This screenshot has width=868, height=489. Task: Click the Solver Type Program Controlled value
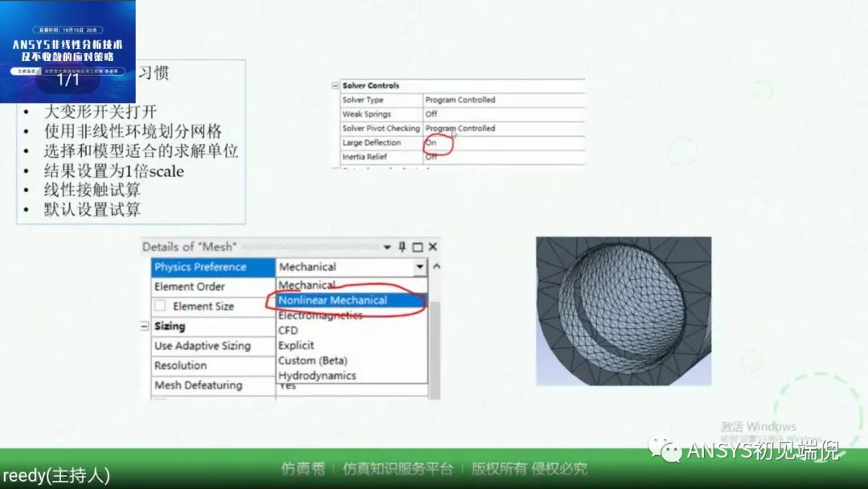coord(460,100)
